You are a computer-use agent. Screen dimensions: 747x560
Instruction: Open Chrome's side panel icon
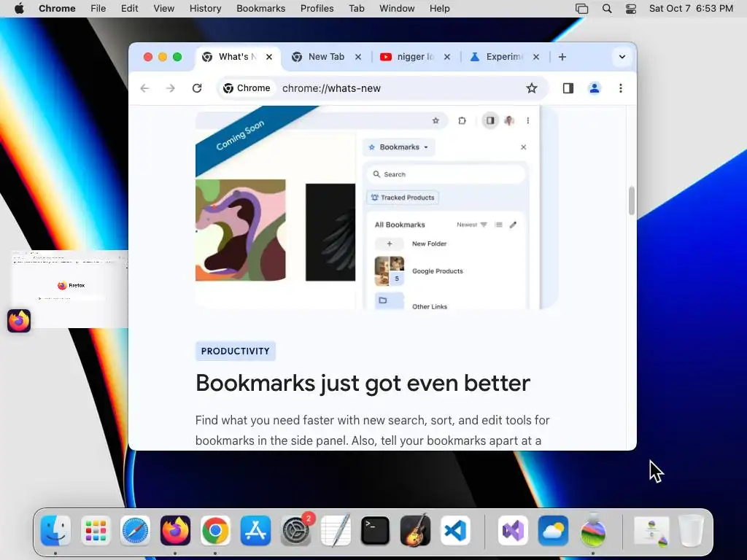[568, 88]
